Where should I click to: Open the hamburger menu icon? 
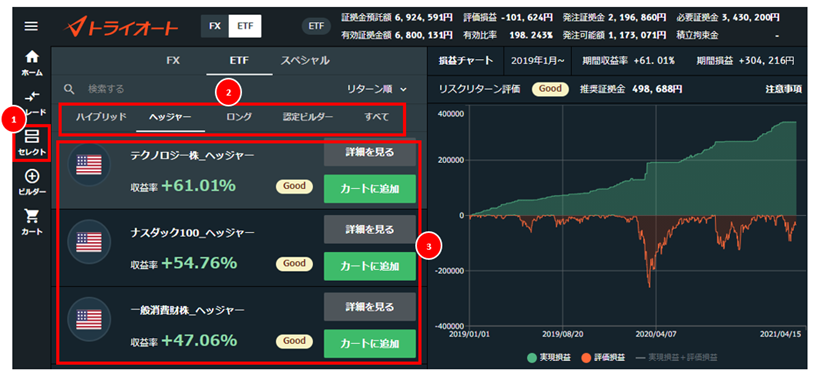pyautogui.click(x=31, y=26)
